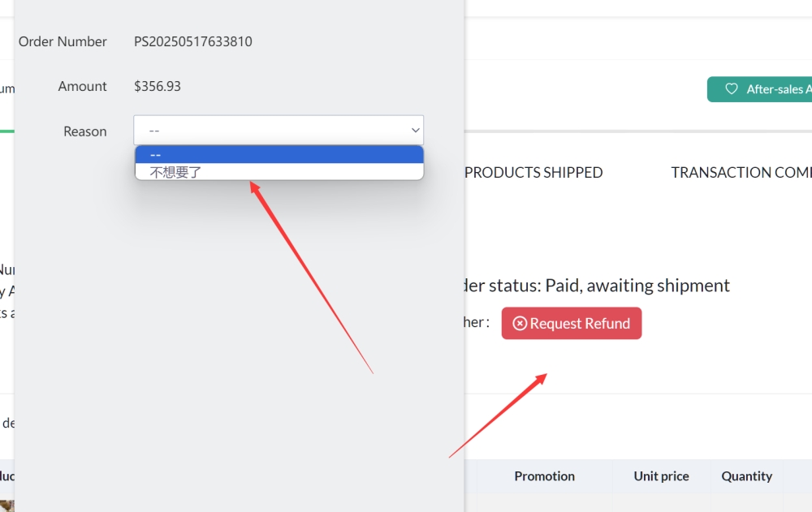Screen dimensions: 812x512
Task: Click the Quantity column header
Action: point(747,475)
